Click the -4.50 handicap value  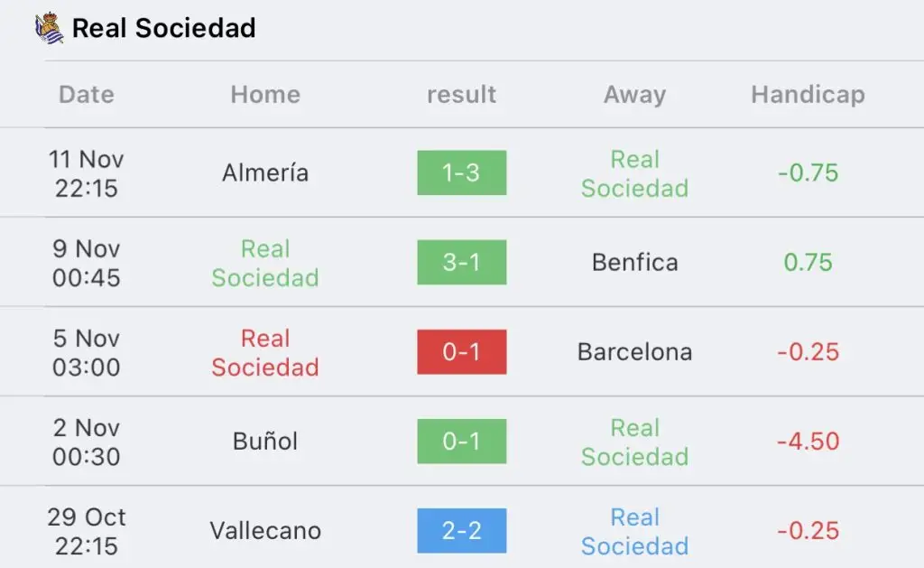808,442
